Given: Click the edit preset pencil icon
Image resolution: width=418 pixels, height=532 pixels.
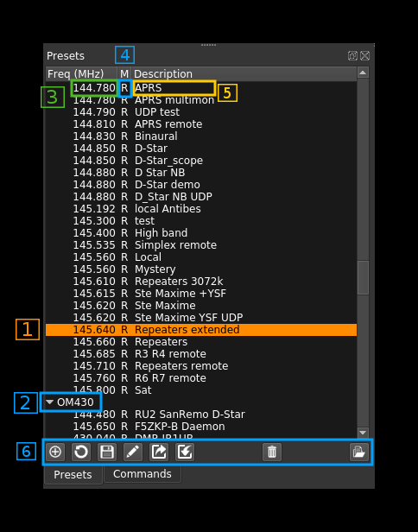Looking at the screenshot, I should point(133,452).
